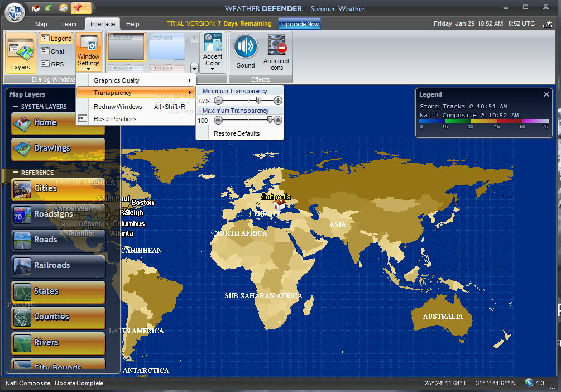Click the Boston city label on map
The height and width of the screenshot is (392, 561).
tap(142, 203)
